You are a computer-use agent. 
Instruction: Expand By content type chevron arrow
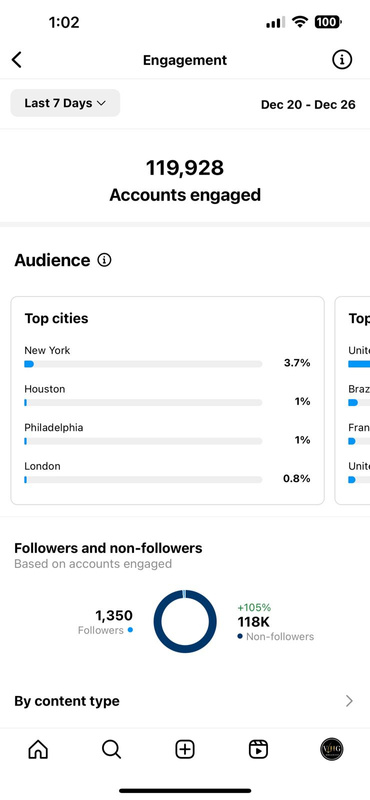pos(350,701)
